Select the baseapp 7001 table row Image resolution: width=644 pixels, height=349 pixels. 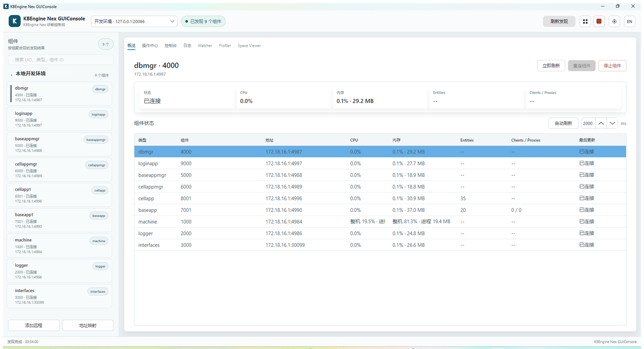[380, 210]
